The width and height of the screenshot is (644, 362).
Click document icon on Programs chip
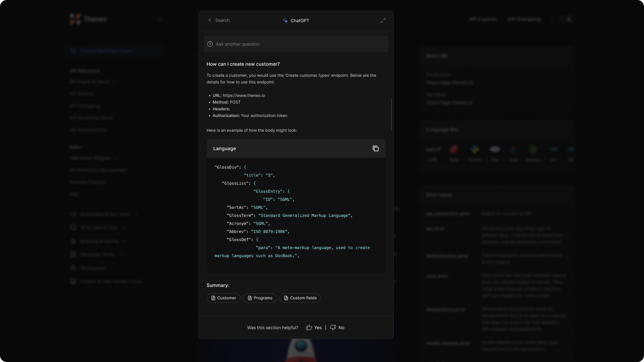pyautogui.click(x=250, y=298)
